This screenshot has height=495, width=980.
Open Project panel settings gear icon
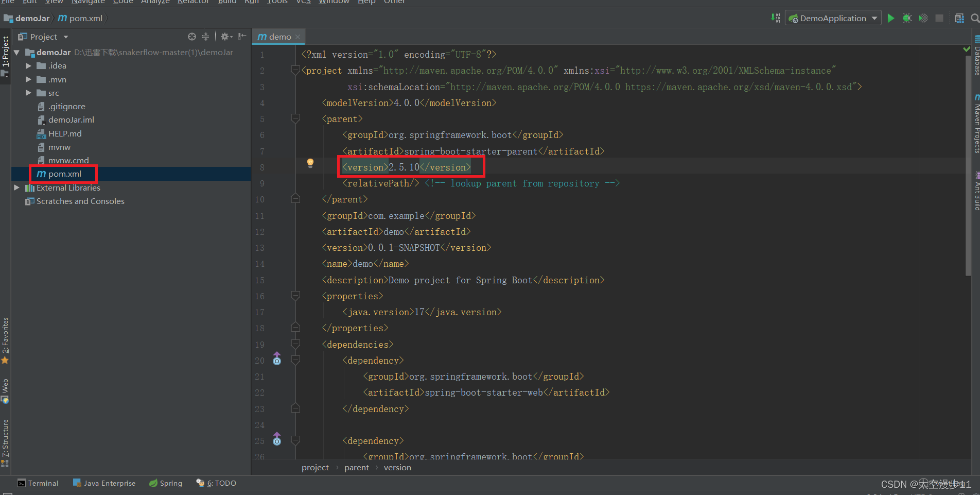pyautogui.click(x=226, y=37)
